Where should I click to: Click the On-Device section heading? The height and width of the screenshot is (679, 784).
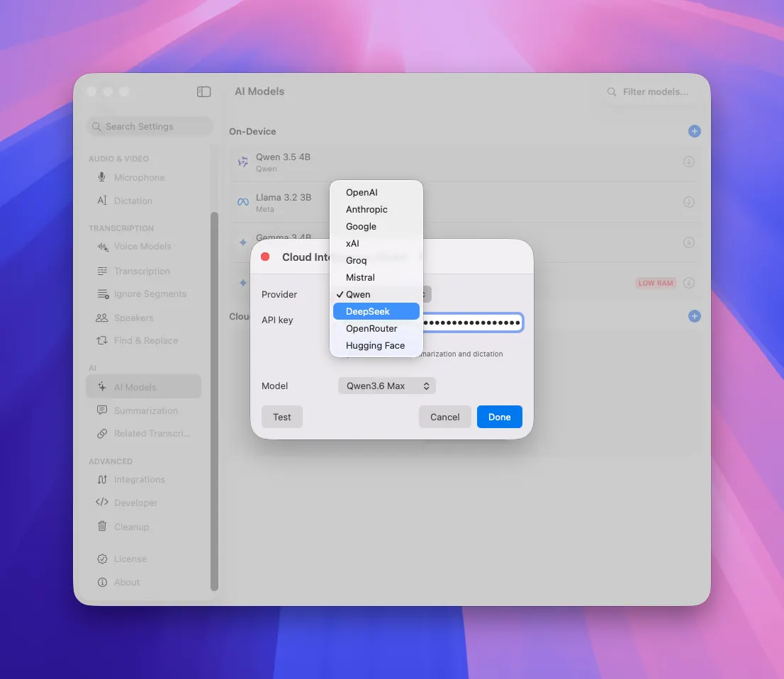pos(252,132)
